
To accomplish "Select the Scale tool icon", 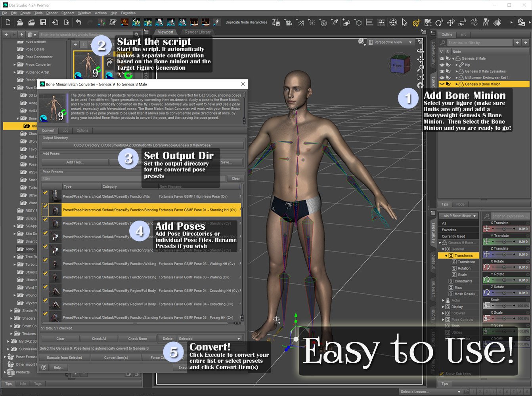I will point(462,23).
